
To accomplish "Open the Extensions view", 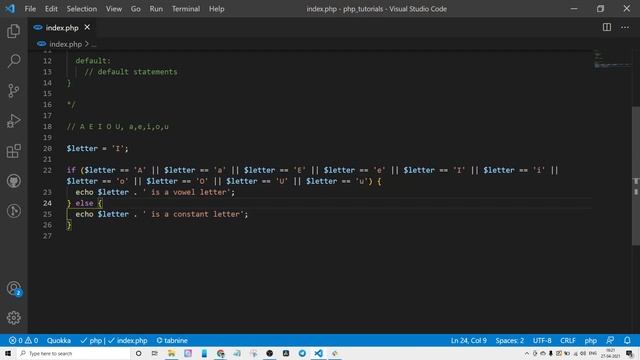I will pos(13,151).
